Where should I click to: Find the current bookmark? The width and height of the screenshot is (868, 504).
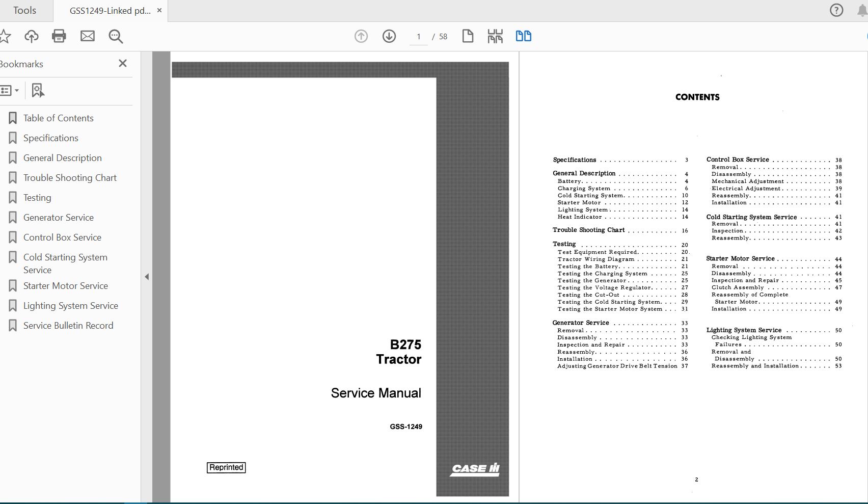click(38, 90)
